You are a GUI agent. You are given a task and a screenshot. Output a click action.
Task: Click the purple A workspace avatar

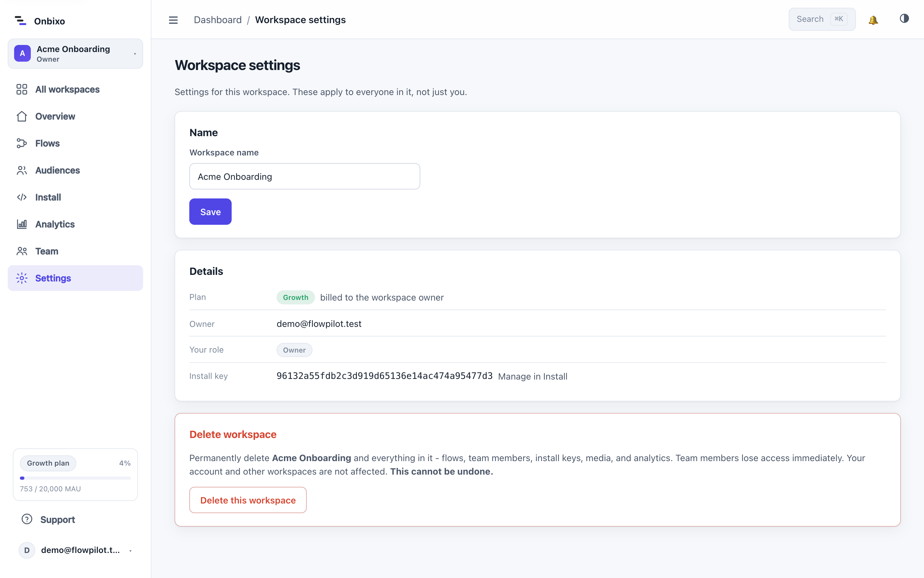[x=22, y=53]
